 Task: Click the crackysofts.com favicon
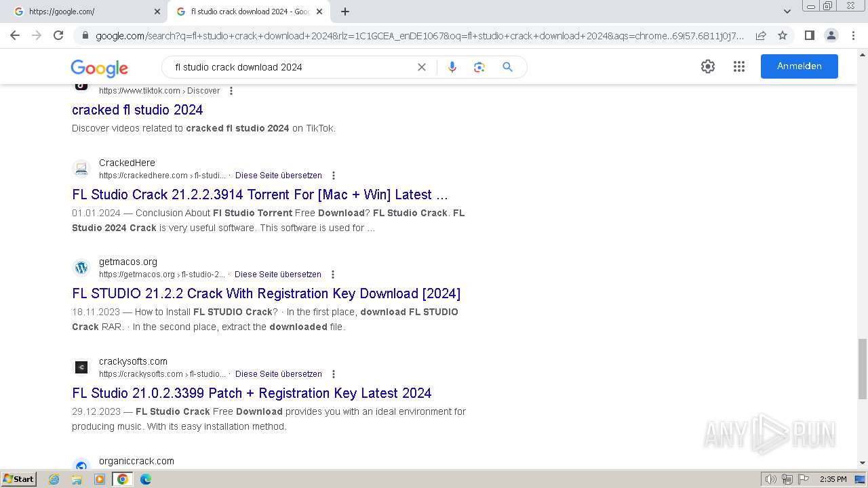pos(81,367)
